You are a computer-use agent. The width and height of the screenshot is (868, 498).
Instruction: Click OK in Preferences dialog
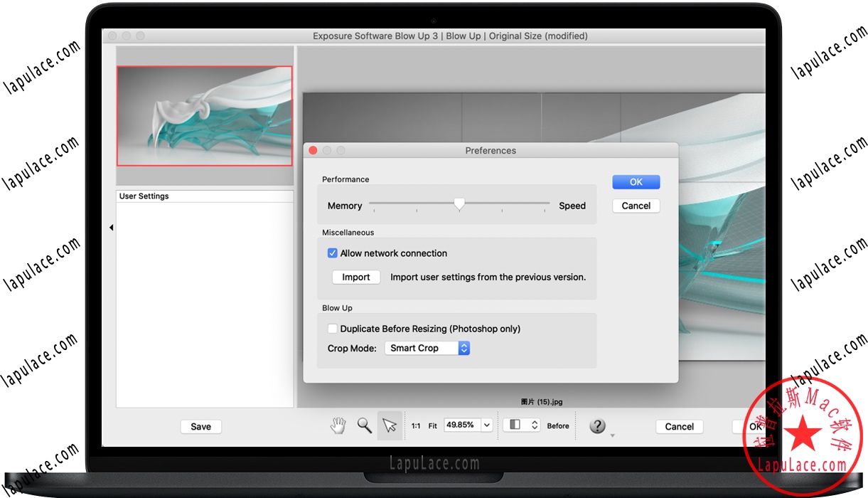click(636, 182)
